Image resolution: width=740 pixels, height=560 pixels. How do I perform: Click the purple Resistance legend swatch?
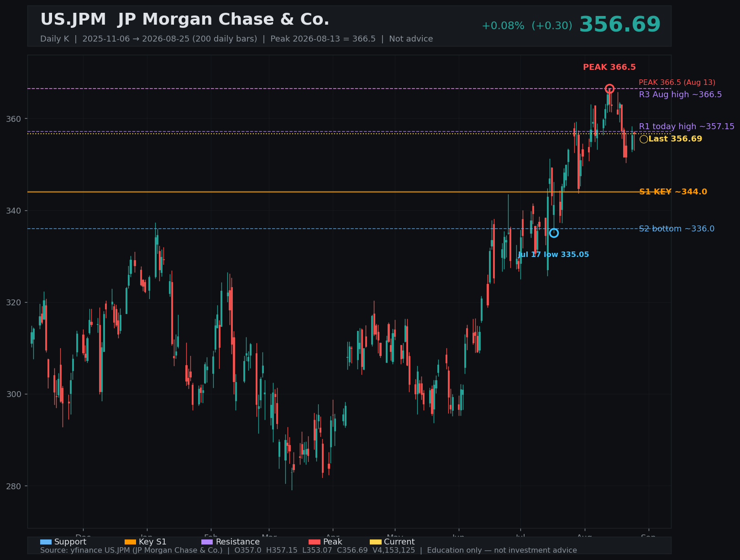[x=207, y=542]
